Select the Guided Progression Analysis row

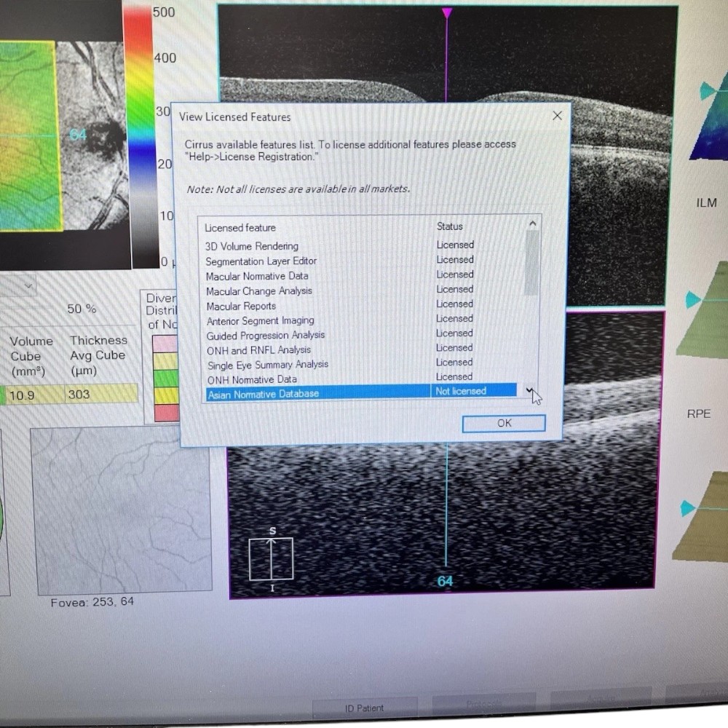pos(361,334)
